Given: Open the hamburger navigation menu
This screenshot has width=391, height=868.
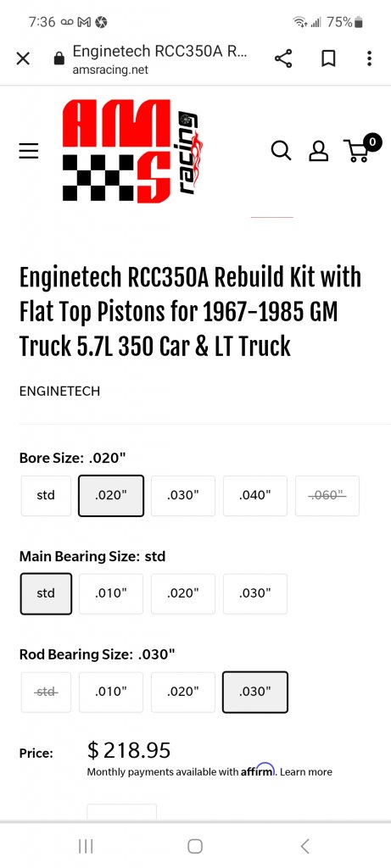Looking at the screenshot, I should (29, 151).
